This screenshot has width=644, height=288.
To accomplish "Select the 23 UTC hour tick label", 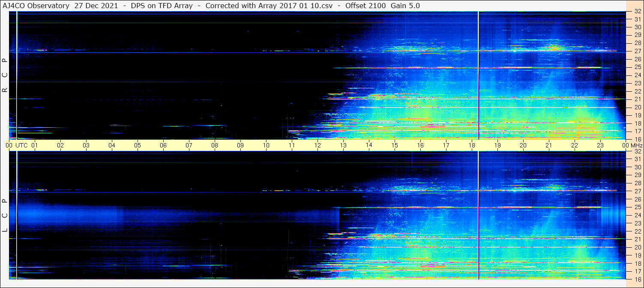I will coord(600,145).
